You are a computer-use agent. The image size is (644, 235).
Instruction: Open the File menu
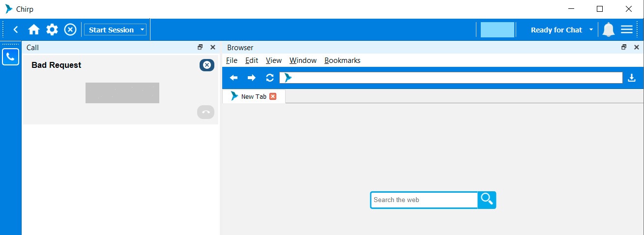pos(232,60)
